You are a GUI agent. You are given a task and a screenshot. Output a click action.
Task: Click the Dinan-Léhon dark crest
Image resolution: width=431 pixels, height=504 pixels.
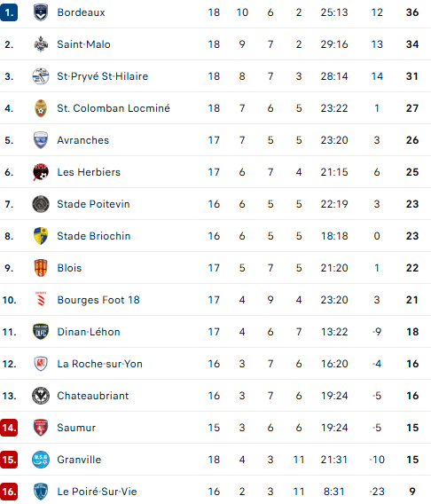pyautogui.click(x=41, y=332)
